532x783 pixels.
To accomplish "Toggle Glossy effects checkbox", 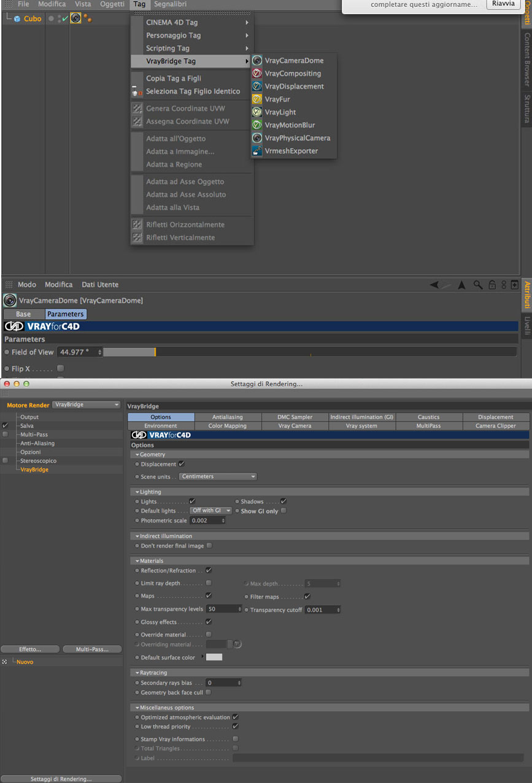I will (x=209, y=622).
